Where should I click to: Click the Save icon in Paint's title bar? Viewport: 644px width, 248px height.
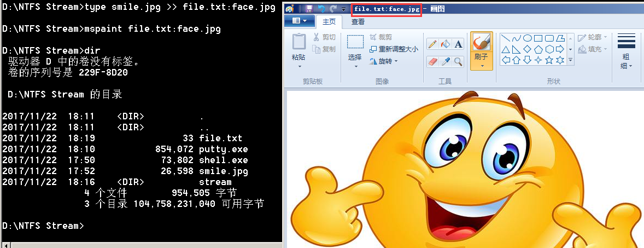tap(309, 9)
